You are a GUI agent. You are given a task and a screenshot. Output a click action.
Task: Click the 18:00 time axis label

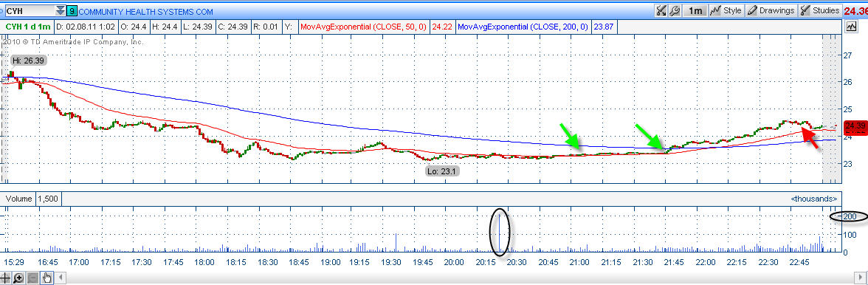point(205,262)
